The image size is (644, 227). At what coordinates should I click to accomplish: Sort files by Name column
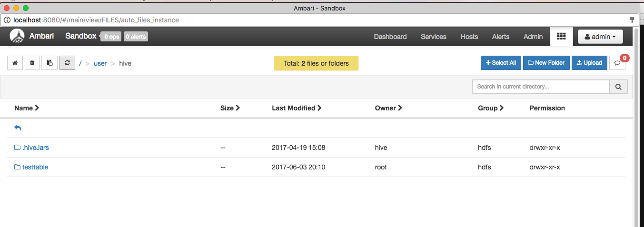tap(27, 108)
